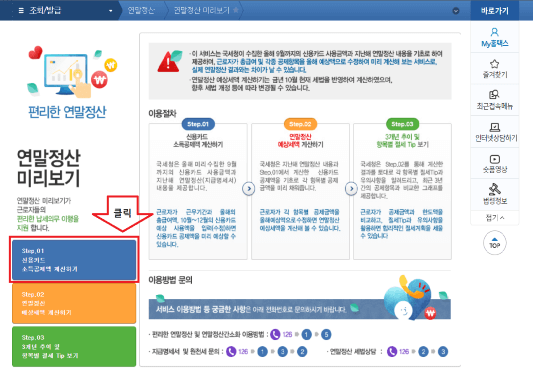Click the 이용방법 문의 section heading

[x=170, y=280]
